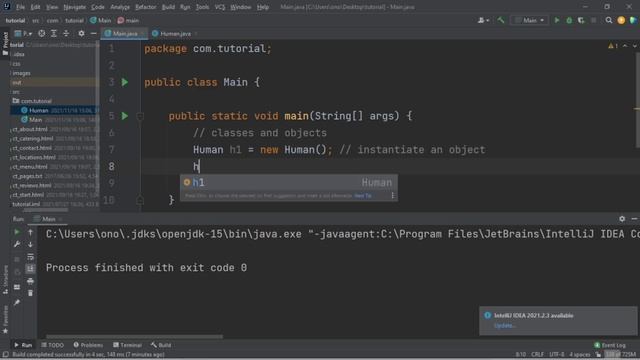The height and width of the screenshot is (360, 640).
Task: Click Update link in IntelliJ notification
Action: point(505,326)
